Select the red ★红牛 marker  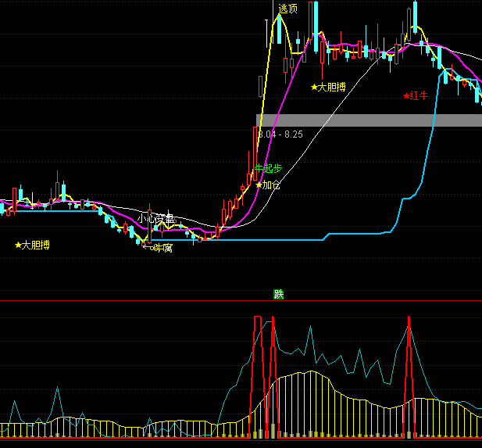(416, 96)
